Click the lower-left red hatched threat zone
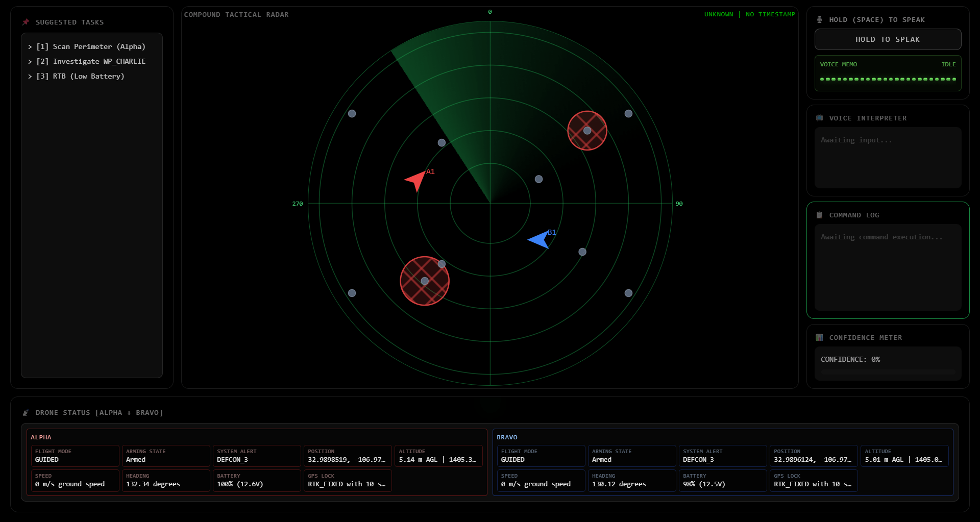This screenshot has width=980, height=522. click(425, 281)
